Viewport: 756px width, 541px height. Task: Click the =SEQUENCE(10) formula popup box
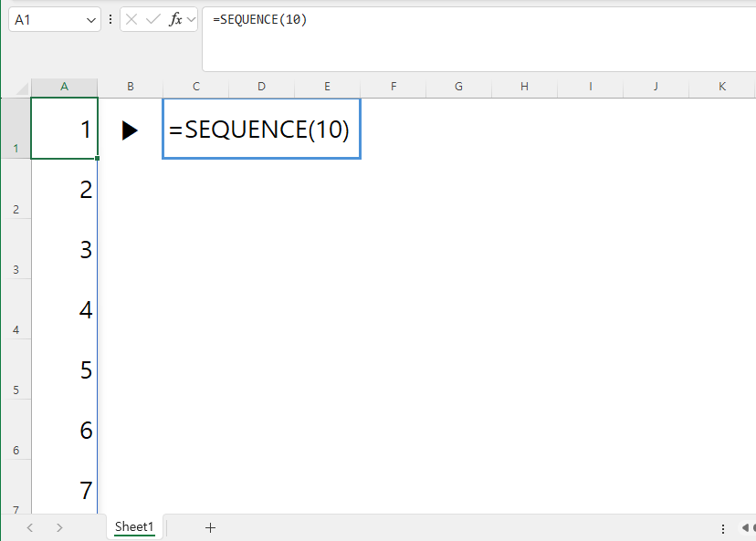pos(261,129)
